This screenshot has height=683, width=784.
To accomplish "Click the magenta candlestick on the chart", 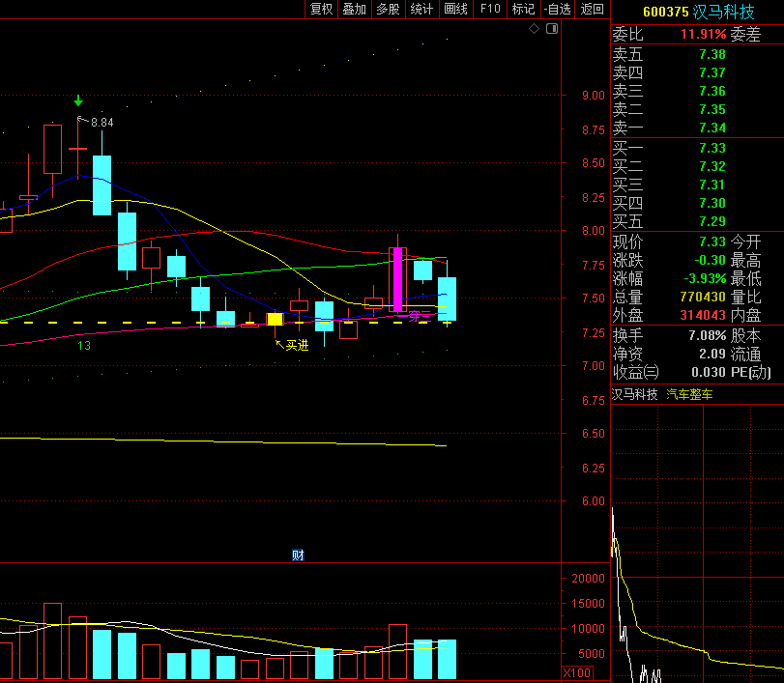I will coord(398,280).
